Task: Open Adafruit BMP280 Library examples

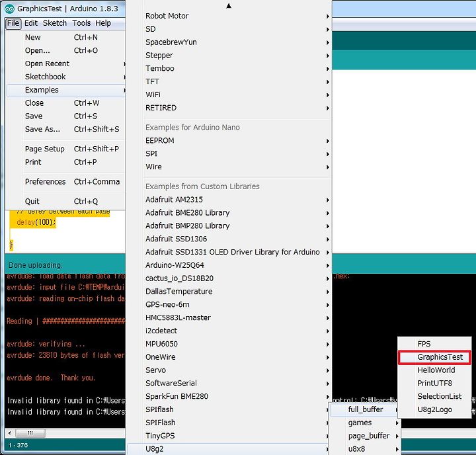Action: click(229, 226)
